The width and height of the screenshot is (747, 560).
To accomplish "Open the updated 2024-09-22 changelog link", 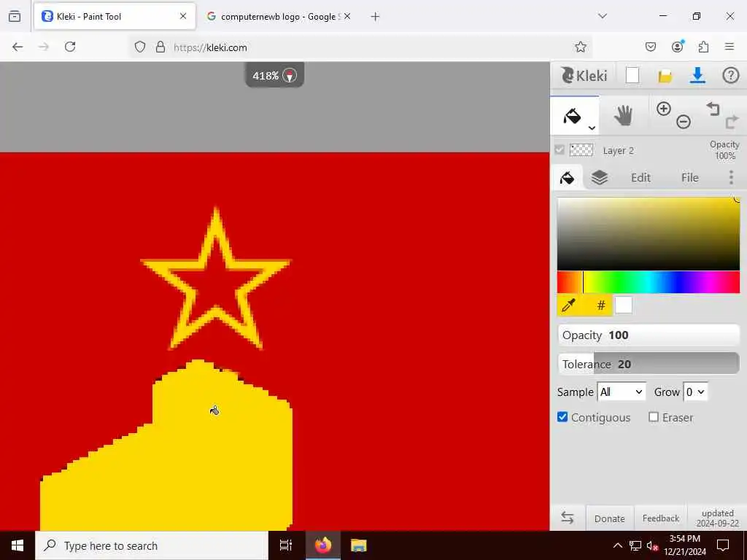I will click(718, 518).
